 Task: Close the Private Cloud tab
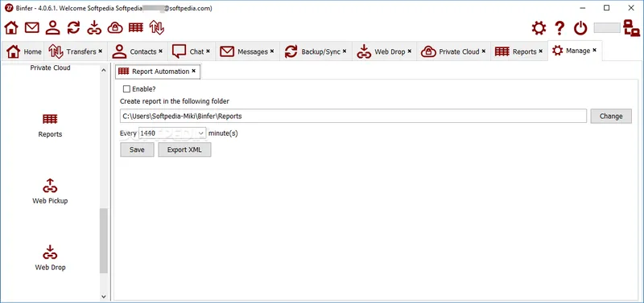(x=484, y=51)
